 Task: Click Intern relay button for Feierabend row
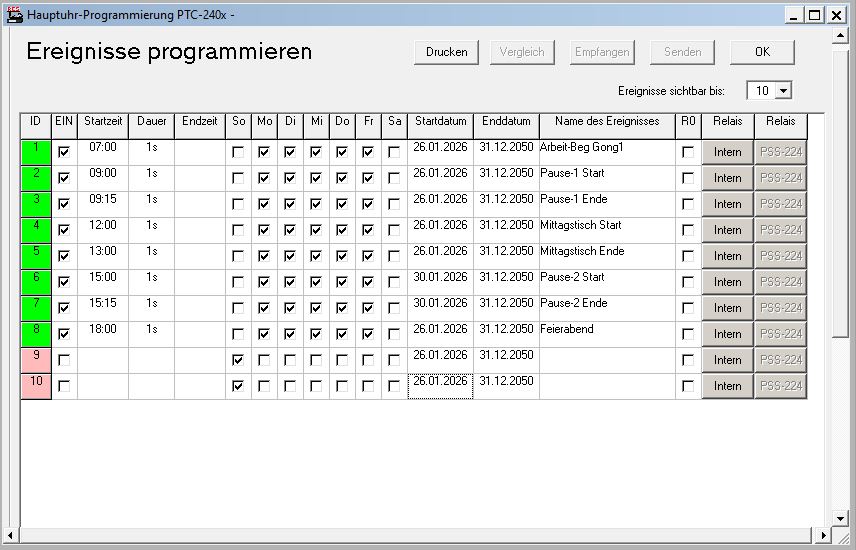(727, 334)
